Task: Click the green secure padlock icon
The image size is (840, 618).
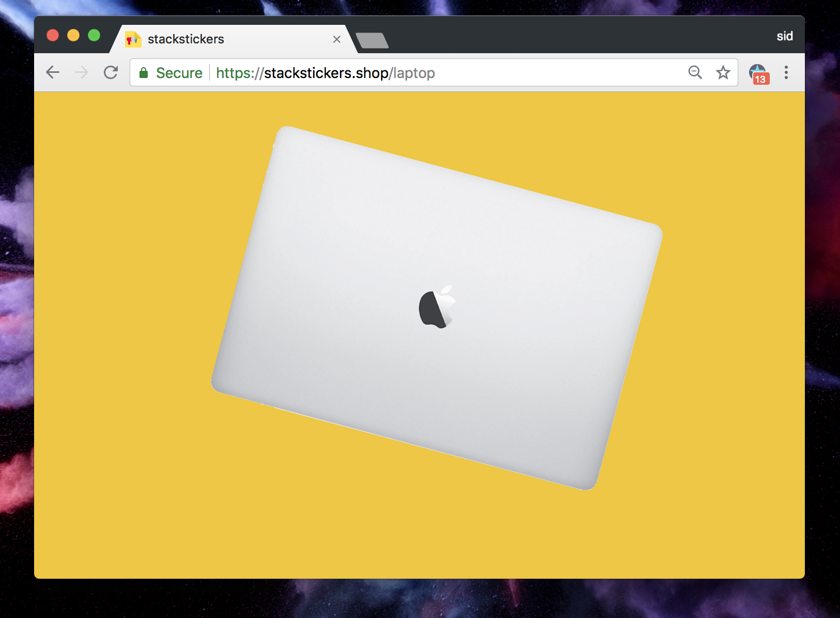Action: tap(144, 73)
